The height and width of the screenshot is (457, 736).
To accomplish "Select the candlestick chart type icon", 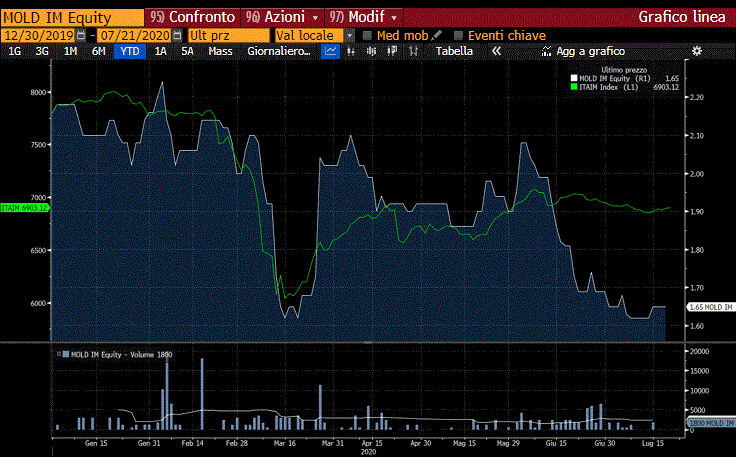I will [371, 51].
